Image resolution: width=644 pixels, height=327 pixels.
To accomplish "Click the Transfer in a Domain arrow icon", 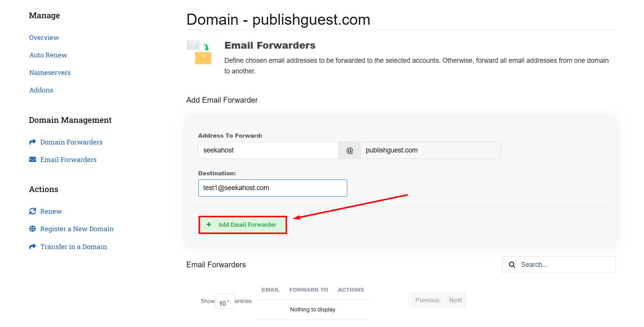I will coord(33,246).
